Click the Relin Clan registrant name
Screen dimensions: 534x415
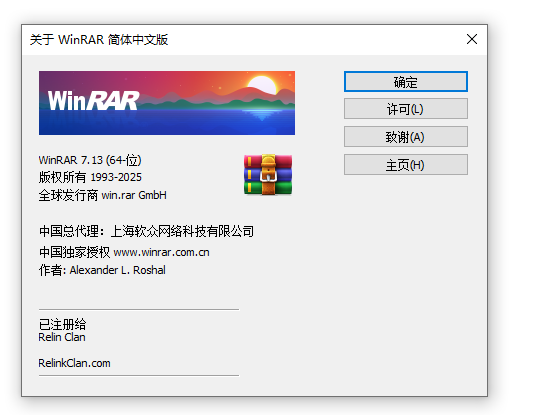point(62,337)
